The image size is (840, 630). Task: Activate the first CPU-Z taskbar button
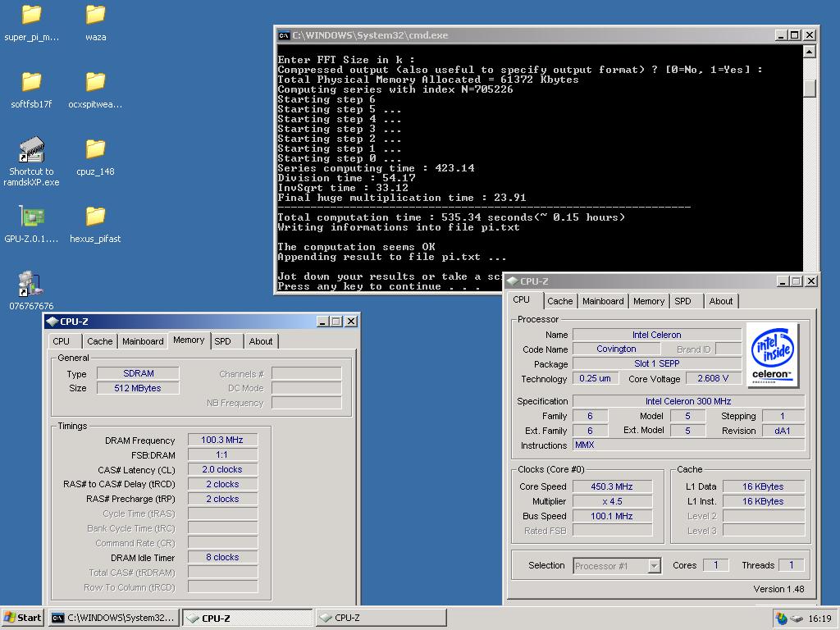[x=247, y=618]
